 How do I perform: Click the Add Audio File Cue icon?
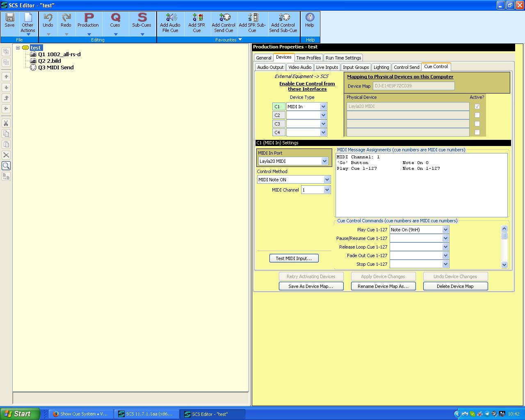pos(170,18)
